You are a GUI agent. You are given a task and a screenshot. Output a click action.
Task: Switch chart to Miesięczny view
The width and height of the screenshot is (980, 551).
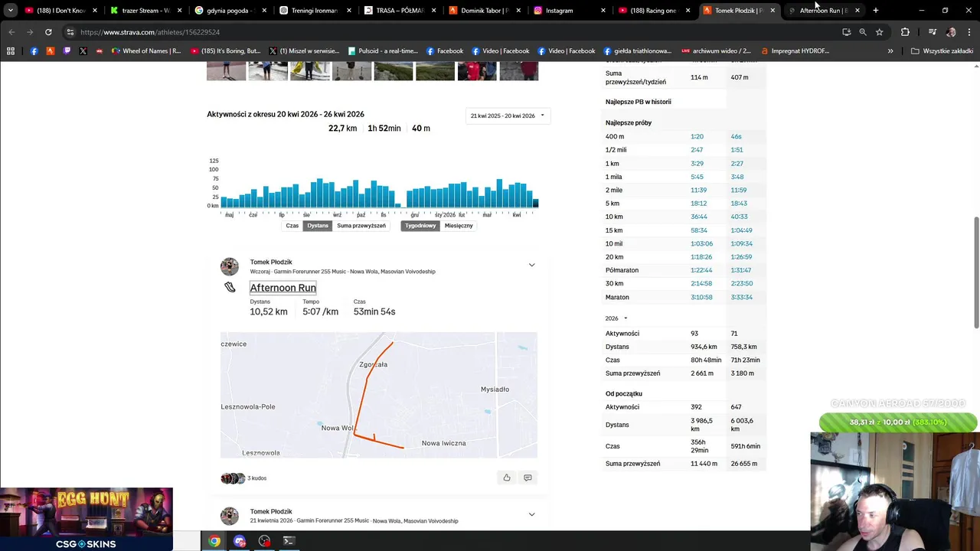coord(459,226)
